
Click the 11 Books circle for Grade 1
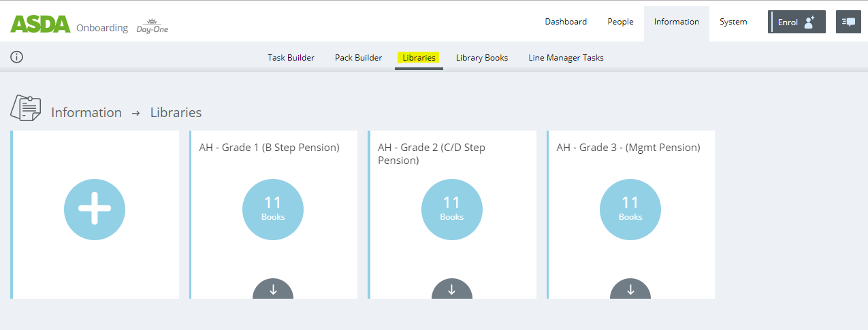pos(273,208)
